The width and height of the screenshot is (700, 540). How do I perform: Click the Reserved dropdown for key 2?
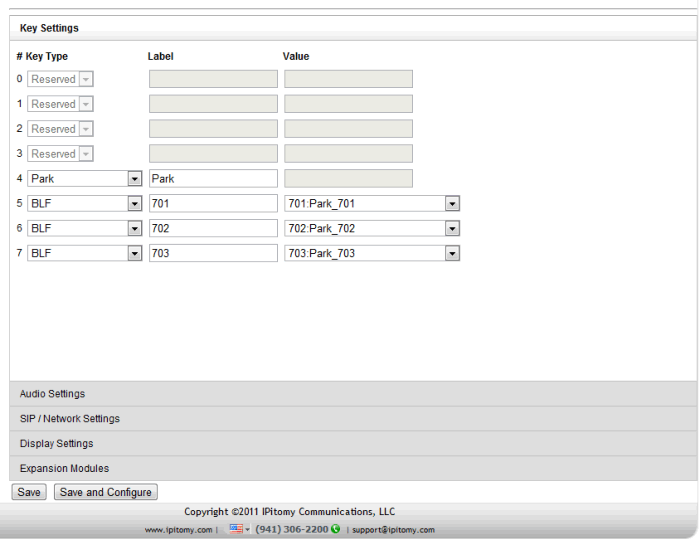[x=60, y=129]
